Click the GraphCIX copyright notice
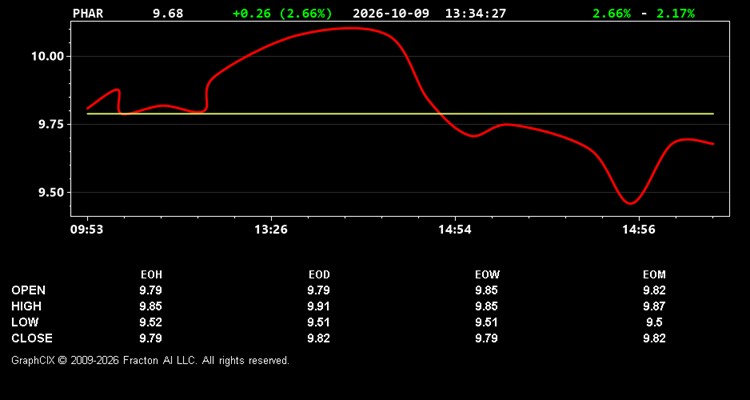750x400 pixels. (x=150, y=360)
